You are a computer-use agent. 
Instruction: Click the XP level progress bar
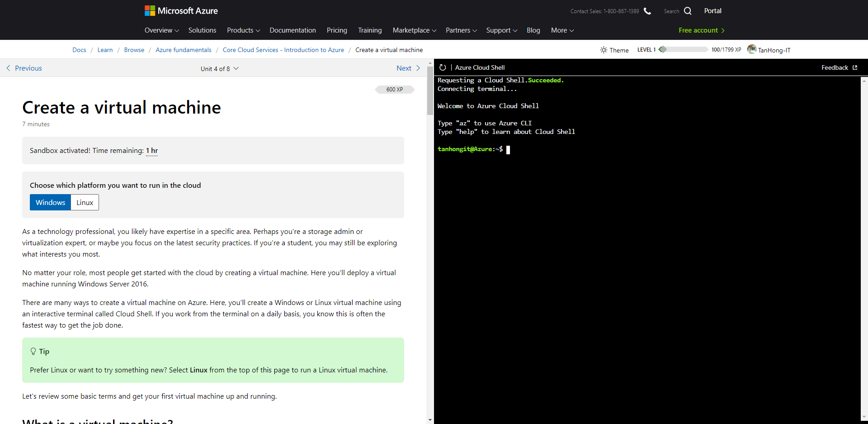pos(684,49)
